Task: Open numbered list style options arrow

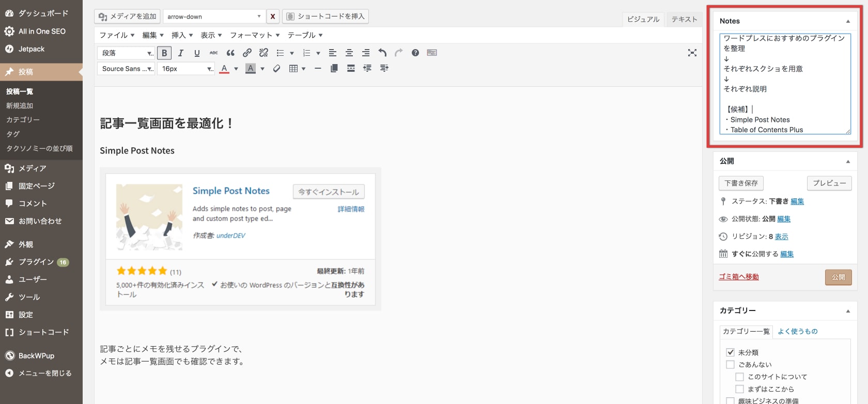Action: tap(318, 53)
